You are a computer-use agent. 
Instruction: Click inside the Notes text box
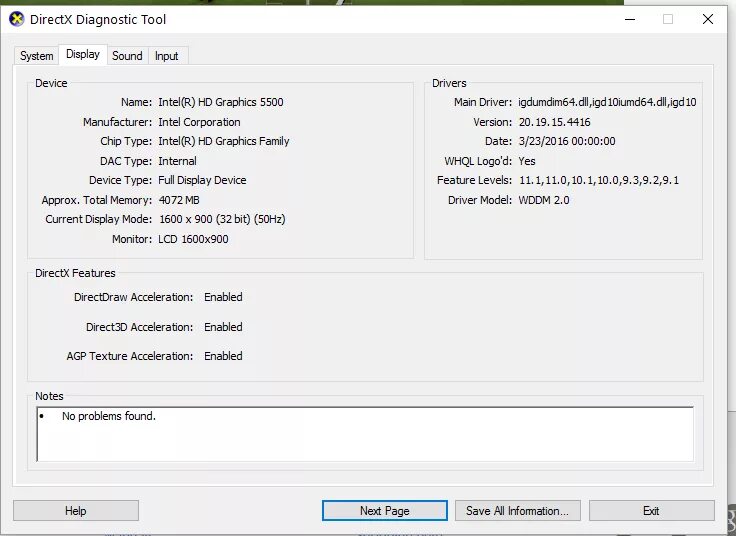(x=365, y=434)
